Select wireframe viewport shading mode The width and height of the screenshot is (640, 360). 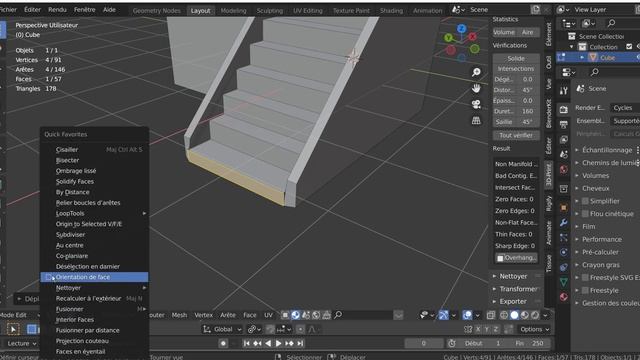pos(504,315)
